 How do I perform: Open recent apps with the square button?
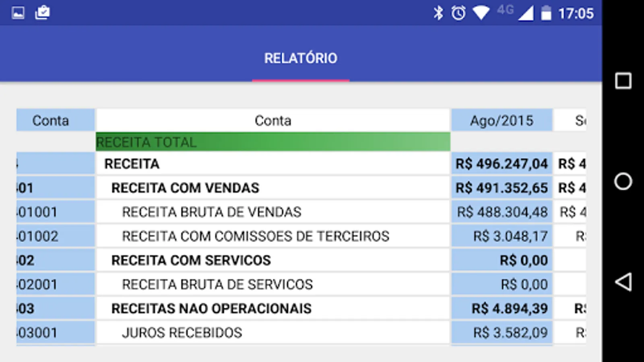click(x=623, y=81)
